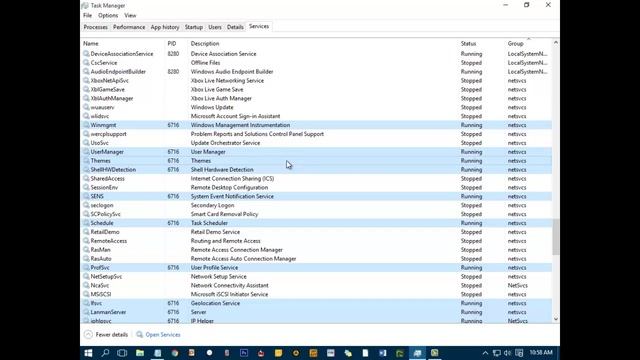This screenshot has width=640, height=360.
Task: Select the wercplsupport service name
Action: (109, 134)
